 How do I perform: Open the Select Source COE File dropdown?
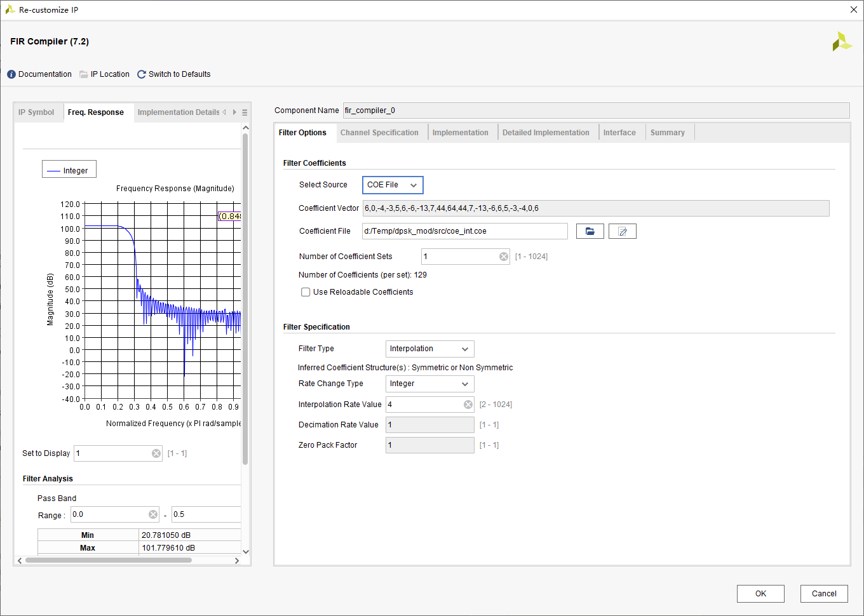pyautogui.click(x=393, y=185)
